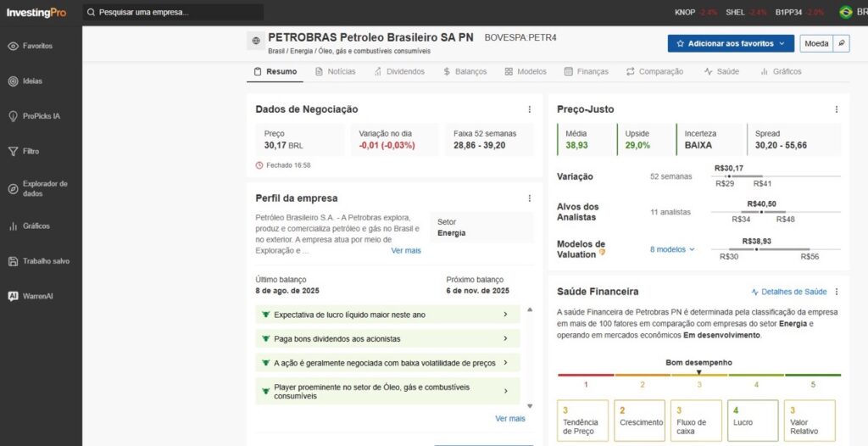Expand the 8 modelos dropdown

(x=672, y=249)
